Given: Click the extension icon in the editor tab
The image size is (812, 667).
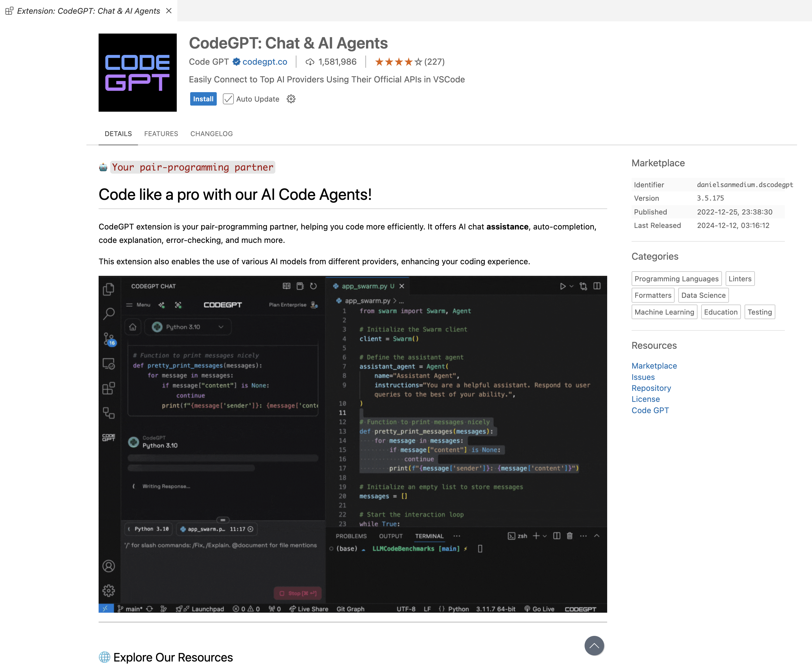Looking at the screenshot, I should pos(9,11).
